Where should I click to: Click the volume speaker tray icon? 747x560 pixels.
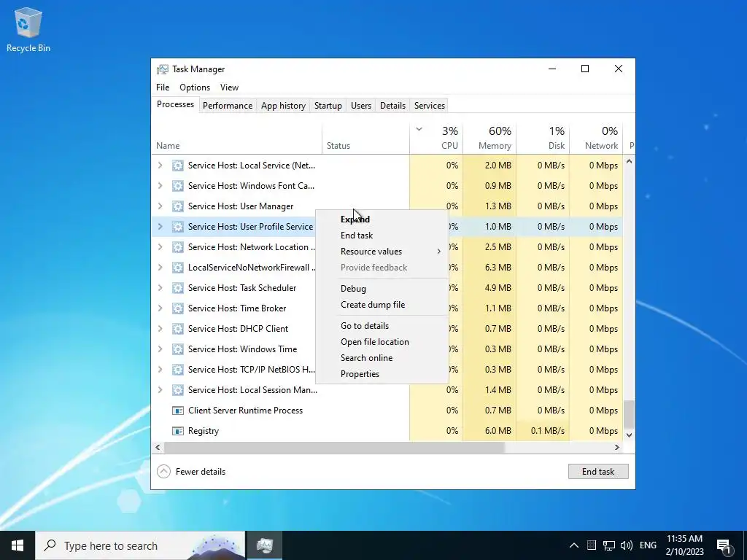(x=627, y=545)
